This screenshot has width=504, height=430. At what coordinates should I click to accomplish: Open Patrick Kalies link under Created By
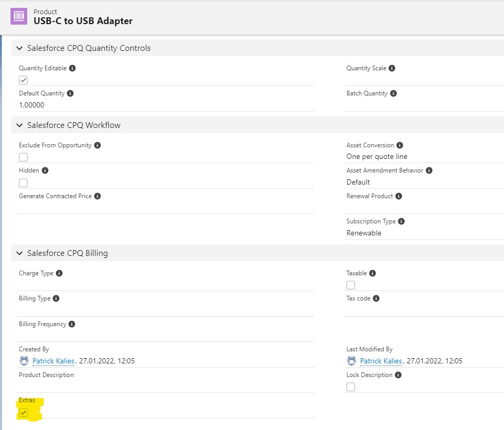[x=53, y=361]
